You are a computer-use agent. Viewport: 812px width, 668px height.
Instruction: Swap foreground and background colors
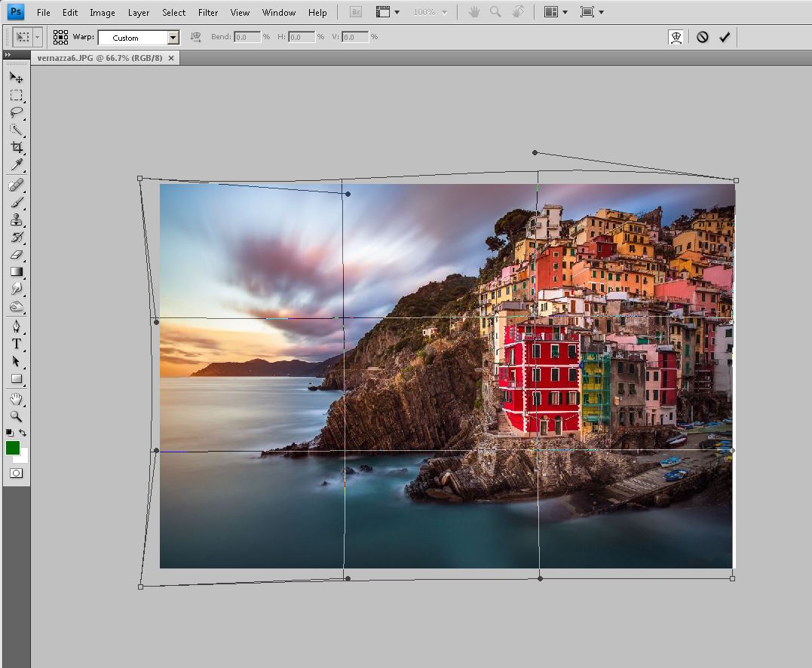coord(23,433)
